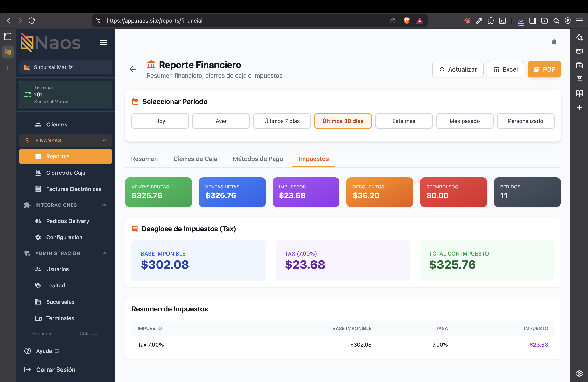The image size is (588, 382).
Task: Open the Sucursal Matriz branch selector
Action: click(x=66, y=67)
